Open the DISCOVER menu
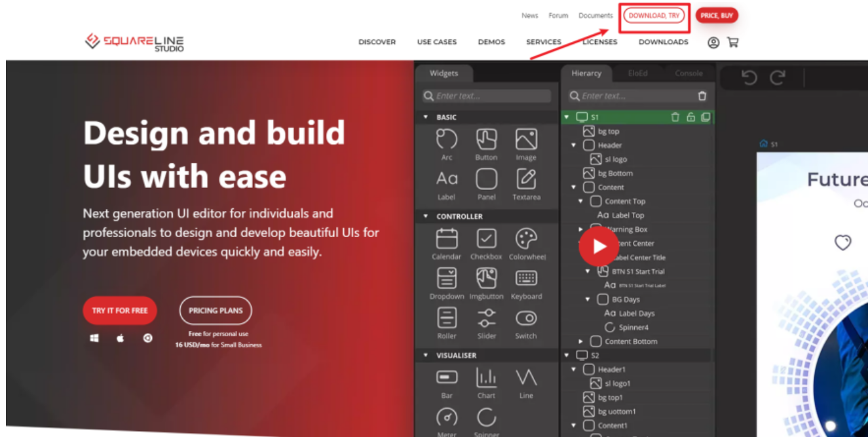 [x=377, y=42]
